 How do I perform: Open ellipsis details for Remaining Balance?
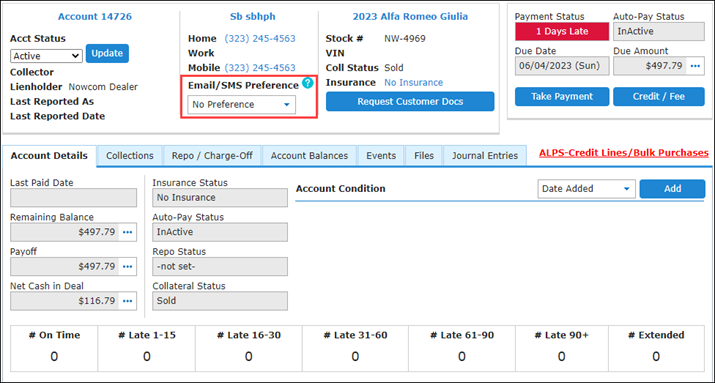(128, 232)
